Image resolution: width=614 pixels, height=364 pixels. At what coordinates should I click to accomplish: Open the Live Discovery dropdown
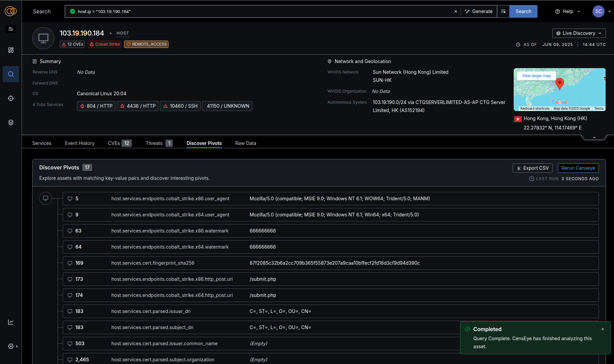point(579,33)
